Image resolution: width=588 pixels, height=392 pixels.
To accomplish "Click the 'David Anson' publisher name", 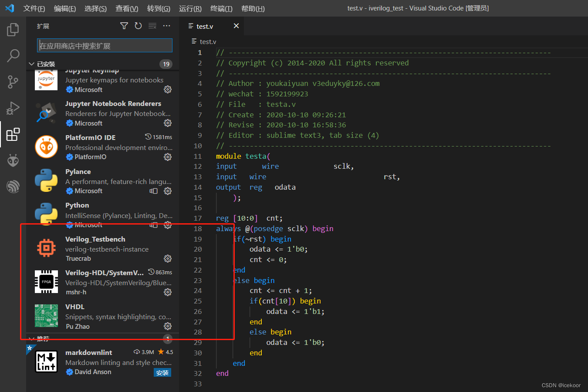I will 93,372.
